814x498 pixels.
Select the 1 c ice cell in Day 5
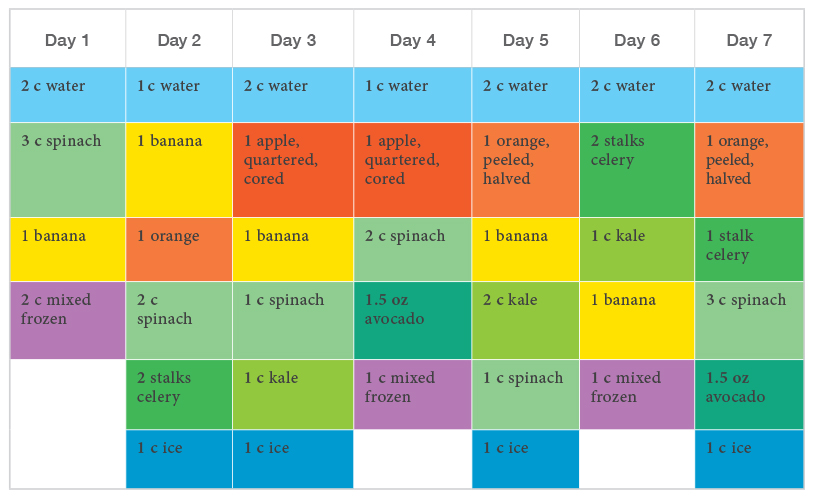click(526, 459)
